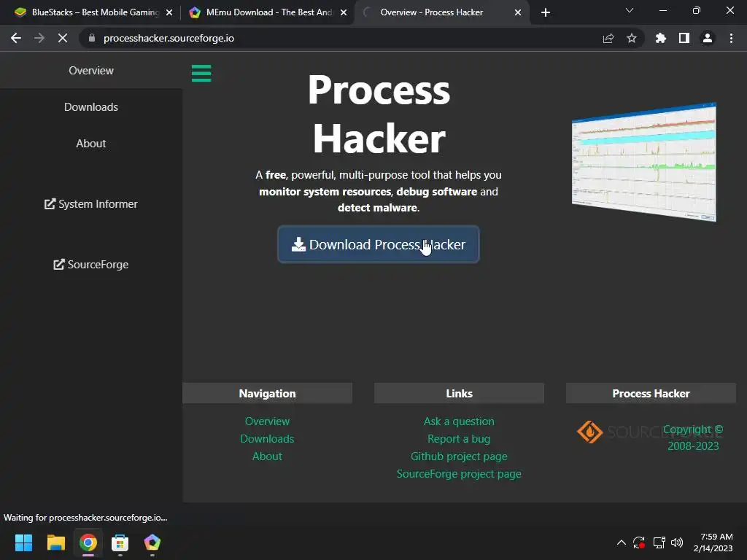Open About in the sidebar
Image resolution: width=747 pixels, height=560 pixels.
91,144
